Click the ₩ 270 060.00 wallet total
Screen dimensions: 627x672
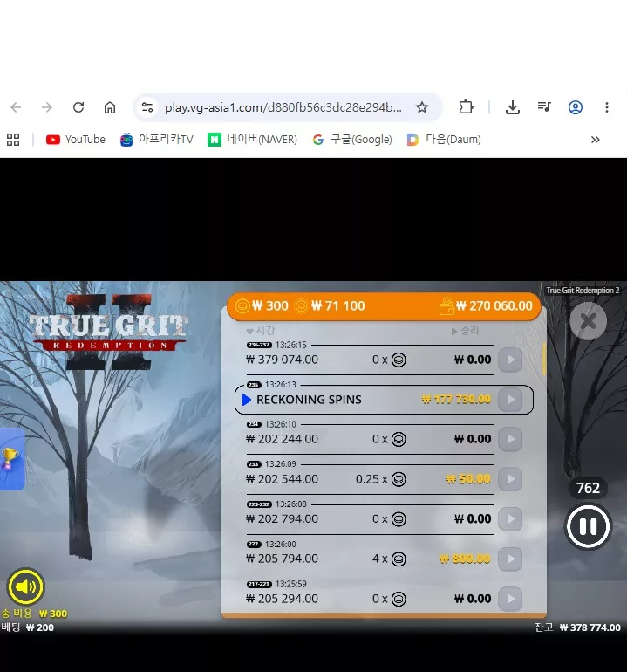tap(494, 306)
